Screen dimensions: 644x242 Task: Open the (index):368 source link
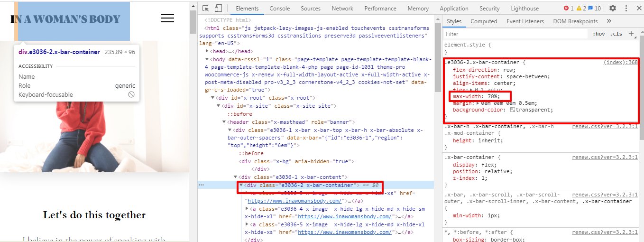620,63
